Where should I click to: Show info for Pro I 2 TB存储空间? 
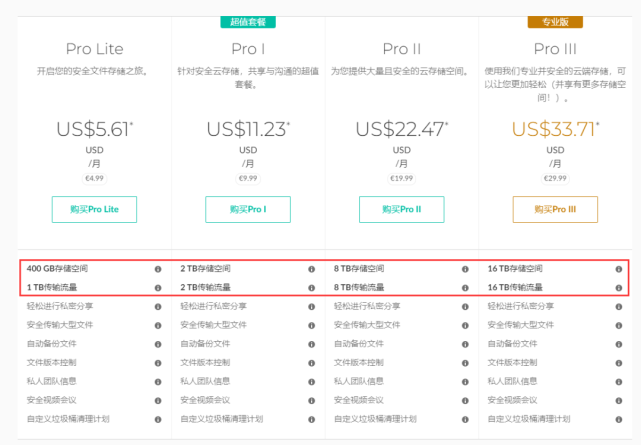311,269
